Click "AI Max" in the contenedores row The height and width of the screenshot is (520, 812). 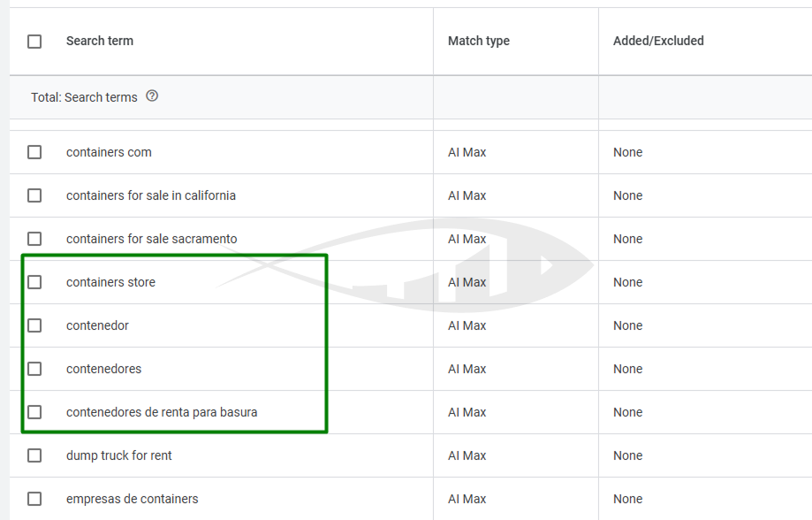(467, 369)
